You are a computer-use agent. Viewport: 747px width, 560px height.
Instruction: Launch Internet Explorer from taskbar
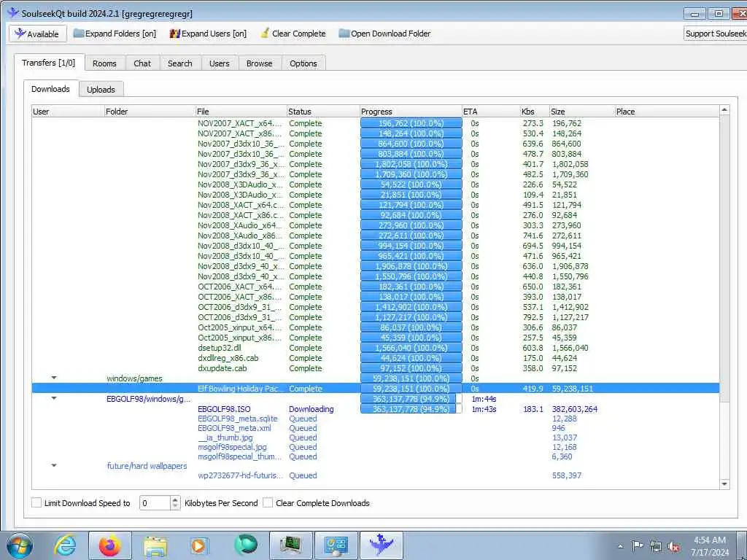click(65, 545)
